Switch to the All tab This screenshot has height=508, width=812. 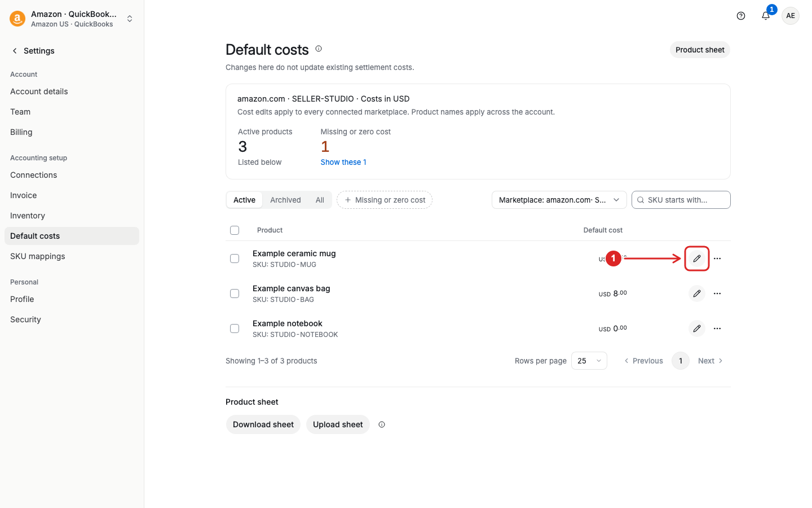click(x=320, y=200)
